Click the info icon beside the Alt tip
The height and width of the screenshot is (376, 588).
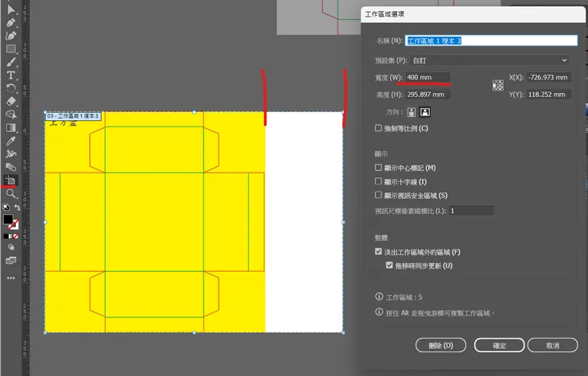379,312
